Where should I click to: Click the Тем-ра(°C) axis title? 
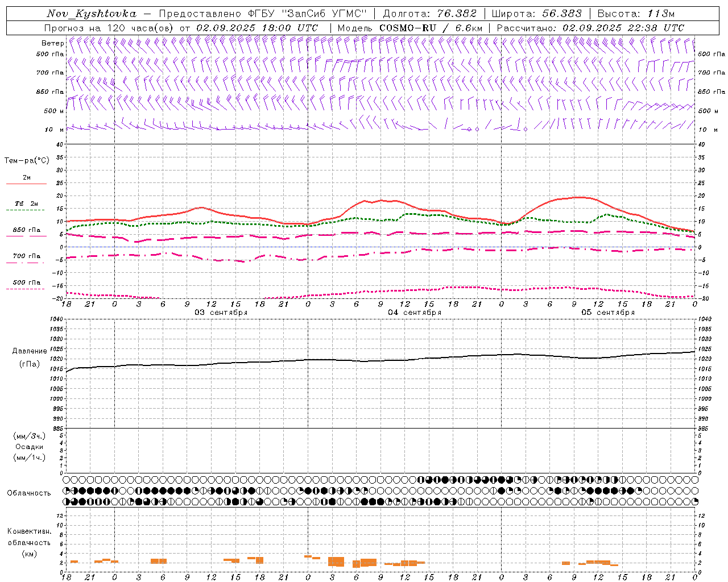[27, 161]
